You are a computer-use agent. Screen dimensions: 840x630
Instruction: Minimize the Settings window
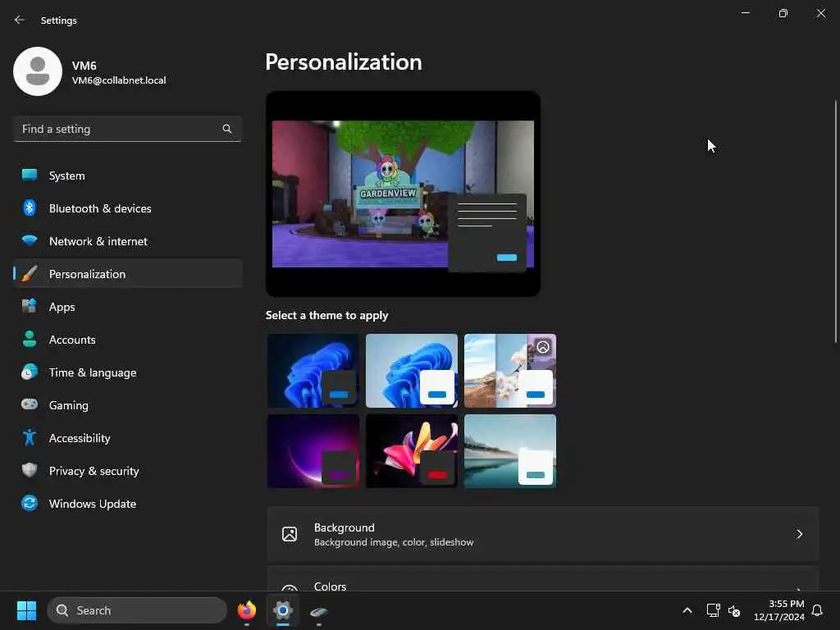point(745,13)
